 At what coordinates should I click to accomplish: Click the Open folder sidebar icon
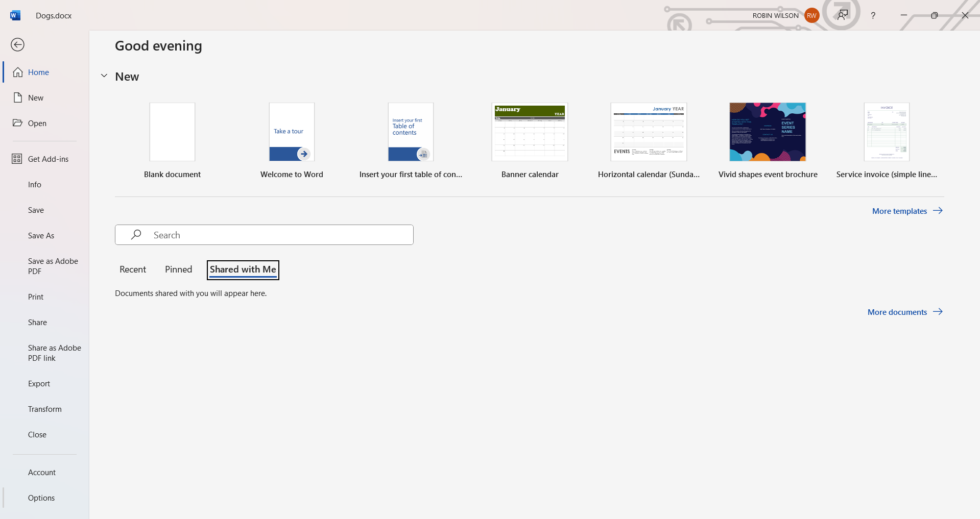coord(18,123)
